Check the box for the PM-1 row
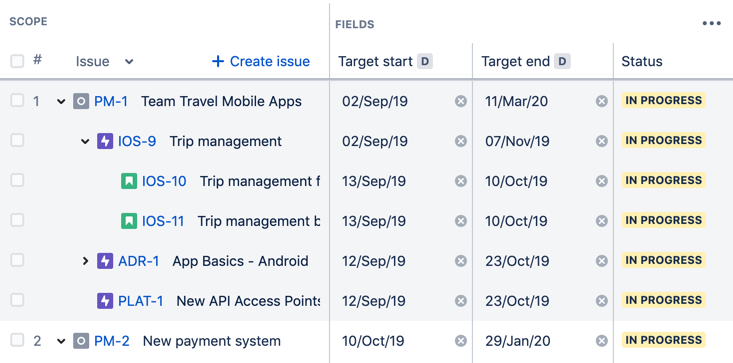Viewport: 733px width, 363px height. pos(17,100)
